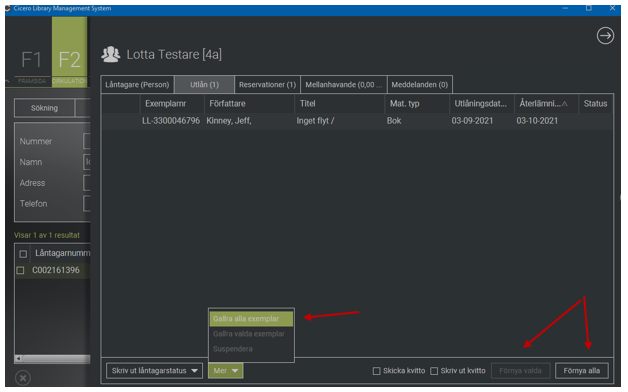Switch to the Meddelanden (0) tab
This screenshot has width=628, height=392.
[419, 84]
